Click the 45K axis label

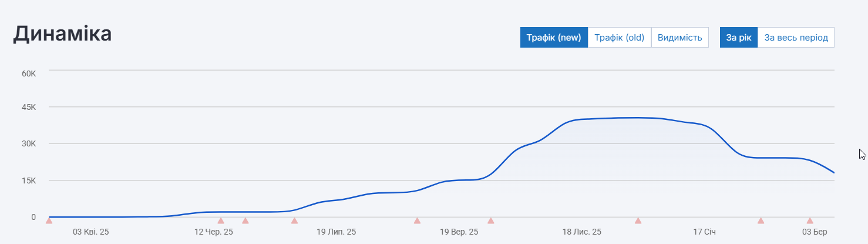click(29, 107)
